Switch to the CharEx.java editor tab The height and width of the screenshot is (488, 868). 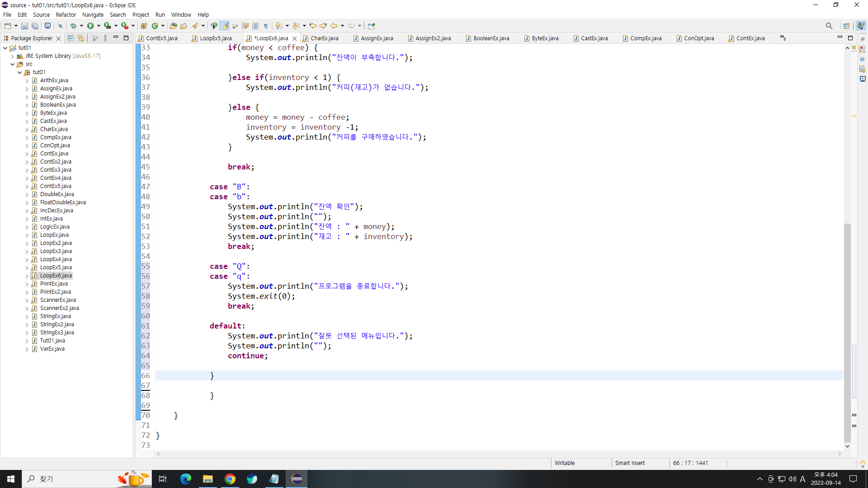[x=324, y=38]
